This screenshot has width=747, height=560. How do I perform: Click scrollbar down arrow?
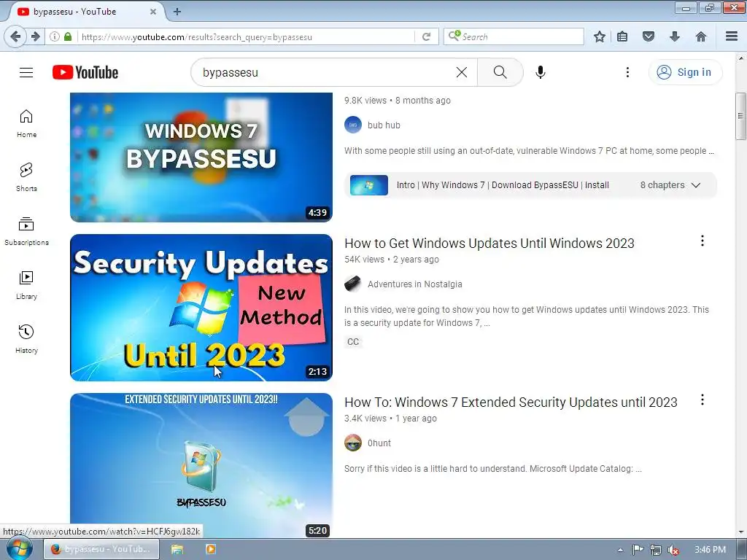point(740,532)
